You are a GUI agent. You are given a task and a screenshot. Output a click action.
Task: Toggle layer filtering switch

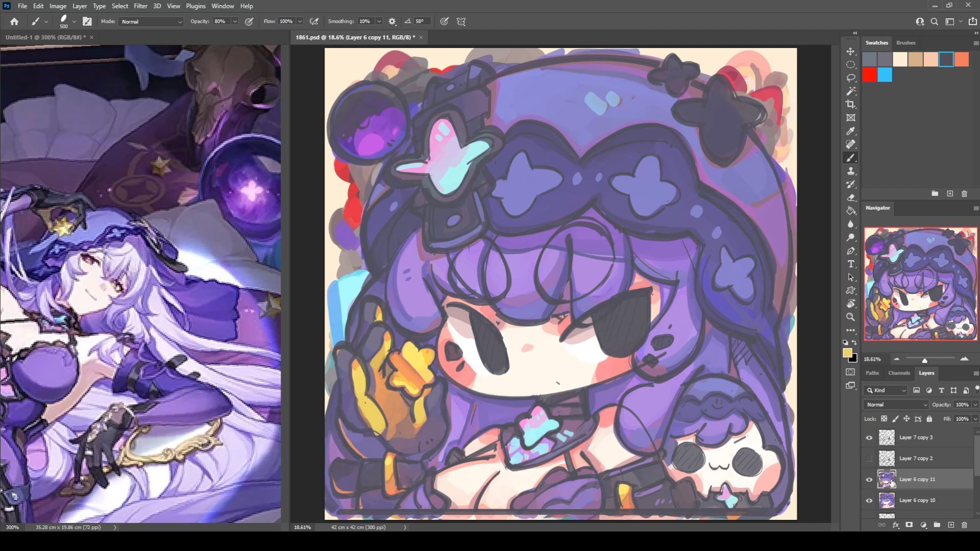(977, 389)
